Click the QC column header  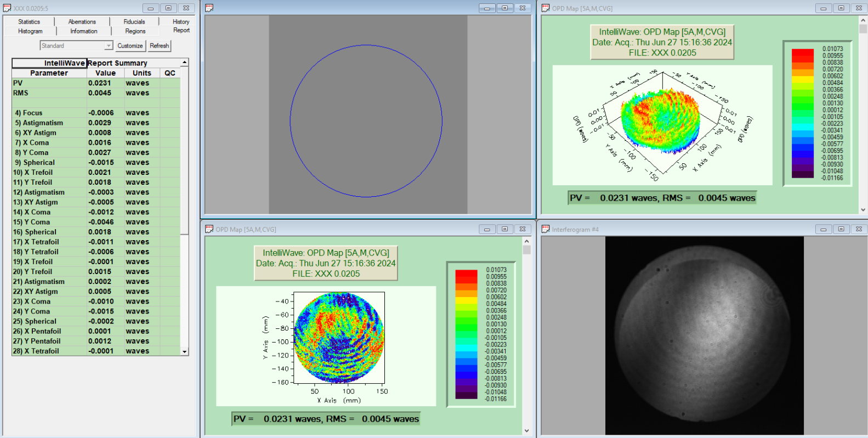pyautogui.click(x=170, y=73)
